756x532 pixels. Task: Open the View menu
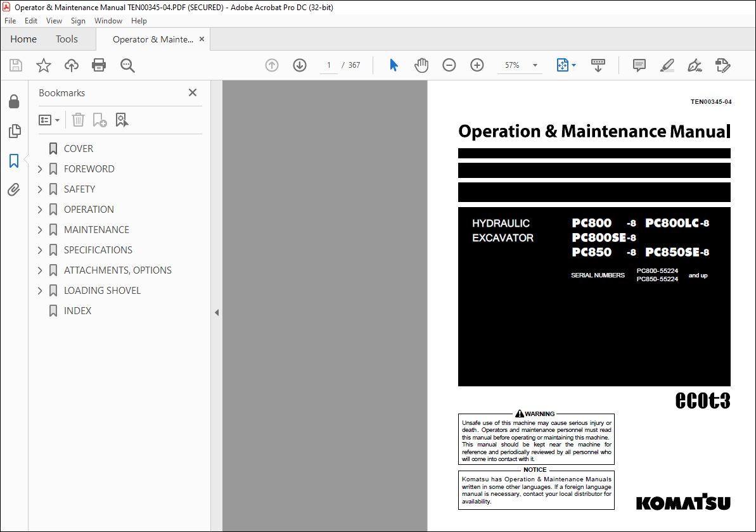coord(54,21)
